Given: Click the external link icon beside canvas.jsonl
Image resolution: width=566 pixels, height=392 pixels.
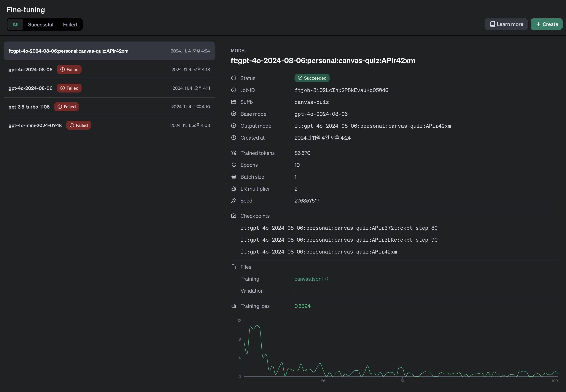Looking at the screenshot, I should click(327, 279).
